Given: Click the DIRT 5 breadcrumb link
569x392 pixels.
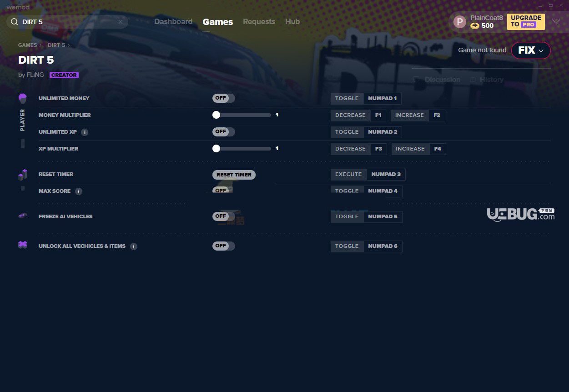Looking at the screenshot, I should pos(56,45).
